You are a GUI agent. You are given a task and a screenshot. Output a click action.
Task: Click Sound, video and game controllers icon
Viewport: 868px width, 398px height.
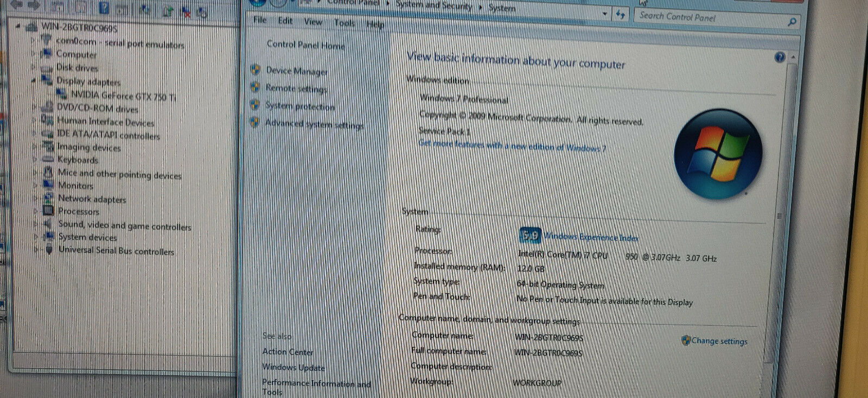tap(48, 223)
